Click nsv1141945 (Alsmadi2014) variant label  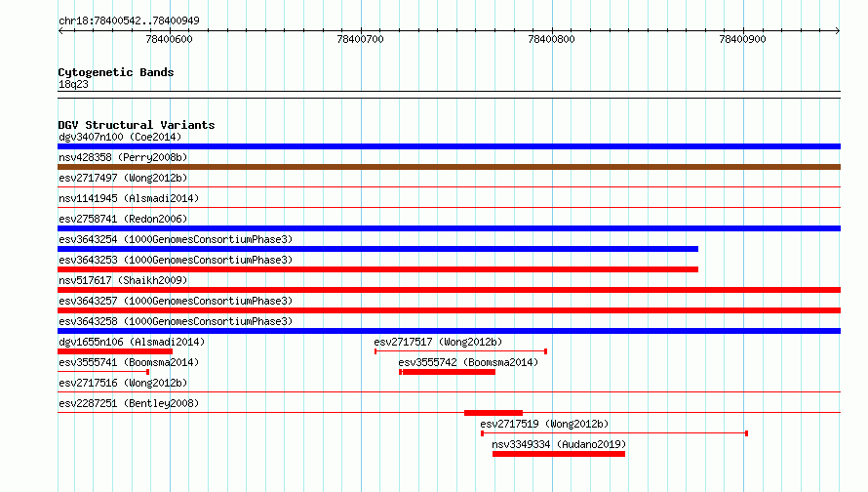click(129, 198)
